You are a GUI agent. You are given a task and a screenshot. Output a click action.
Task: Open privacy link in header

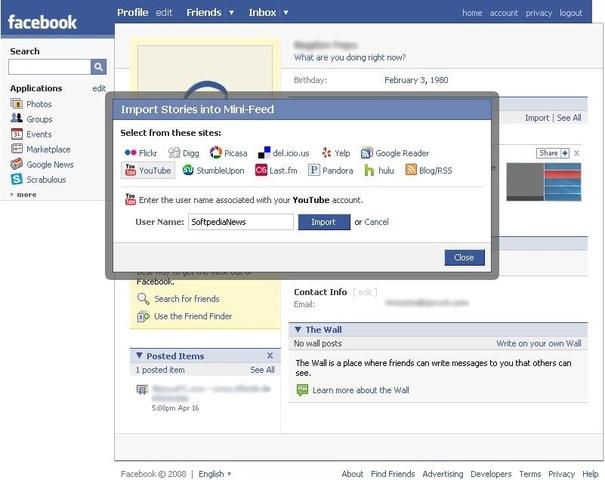point(539,13)
